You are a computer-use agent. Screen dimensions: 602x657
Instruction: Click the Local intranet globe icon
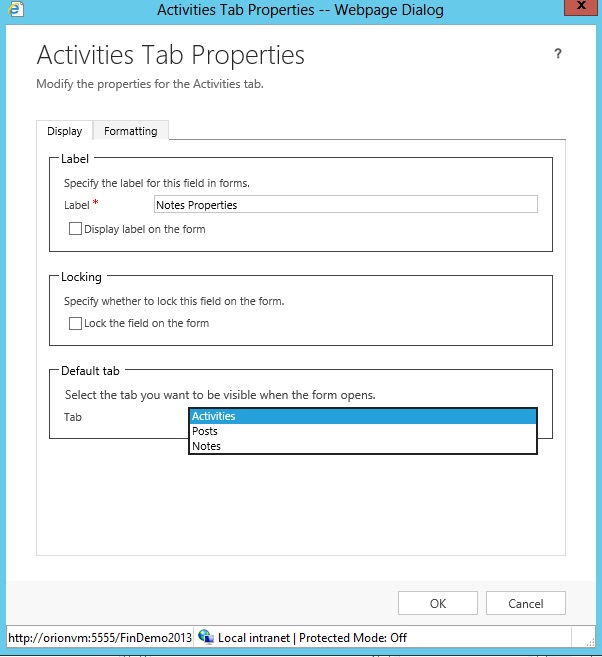pyautogui.click(x=206, y=637)
